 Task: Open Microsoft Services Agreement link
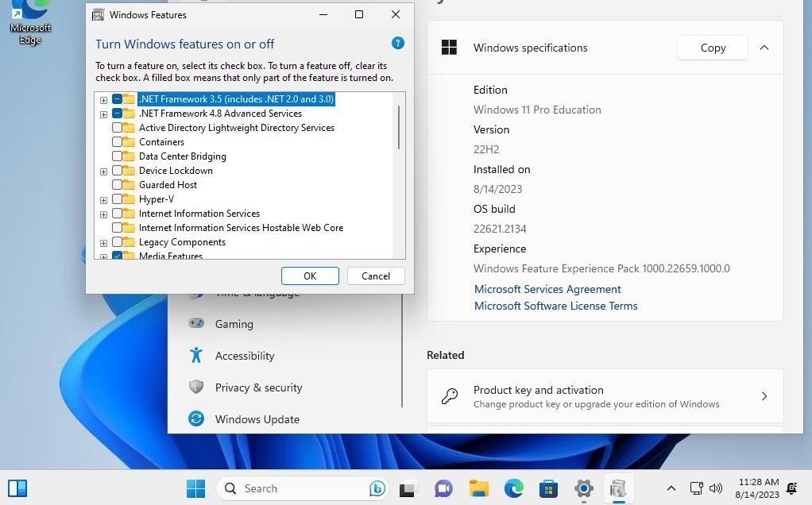click(547, 289)
